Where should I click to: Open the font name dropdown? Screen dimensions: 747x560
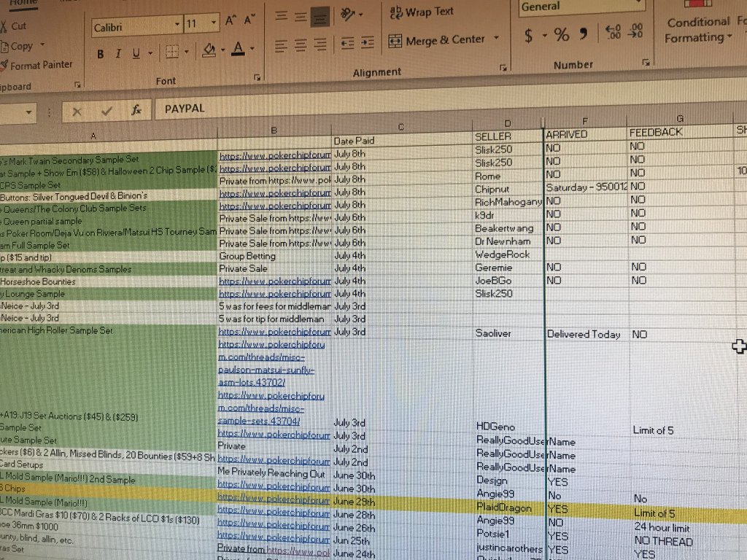(x=177, y=24)
